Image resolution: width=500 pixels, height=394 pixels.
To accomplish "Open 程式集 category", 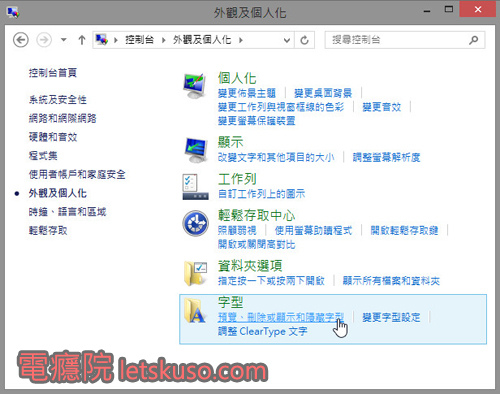I will [43, 155].
